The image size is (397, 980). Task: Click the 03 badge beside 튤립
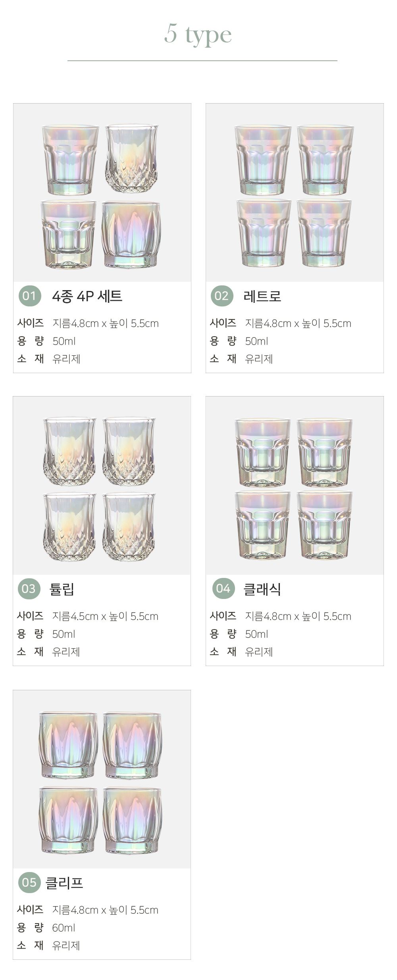(x=29, y=589)
